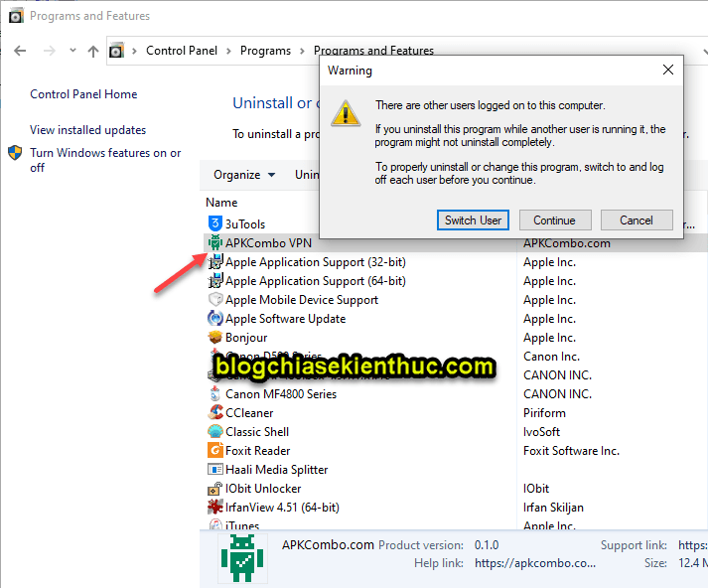Select the APKCombo VPN android icon
Image resolution: width=708 pixels, height=588 pixels.
point(215,242)
